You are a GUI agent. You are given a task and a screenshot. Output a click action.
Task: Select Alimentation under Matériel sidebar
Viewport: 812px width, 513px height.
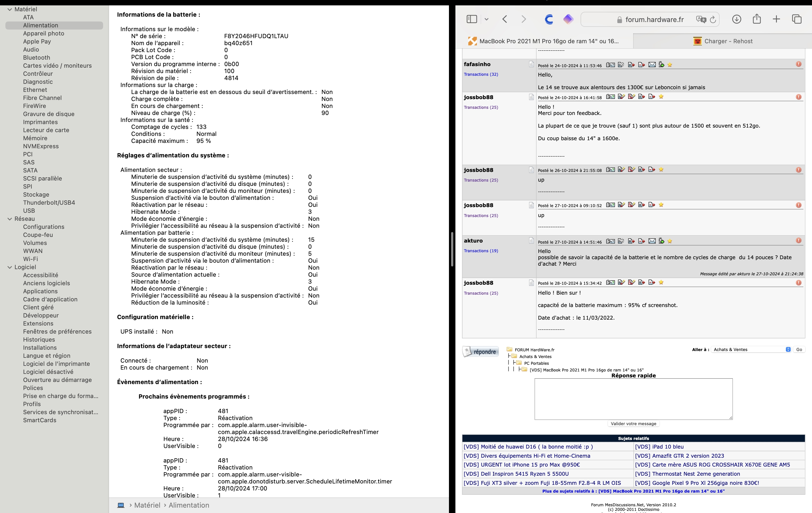(x=41, y=25)
